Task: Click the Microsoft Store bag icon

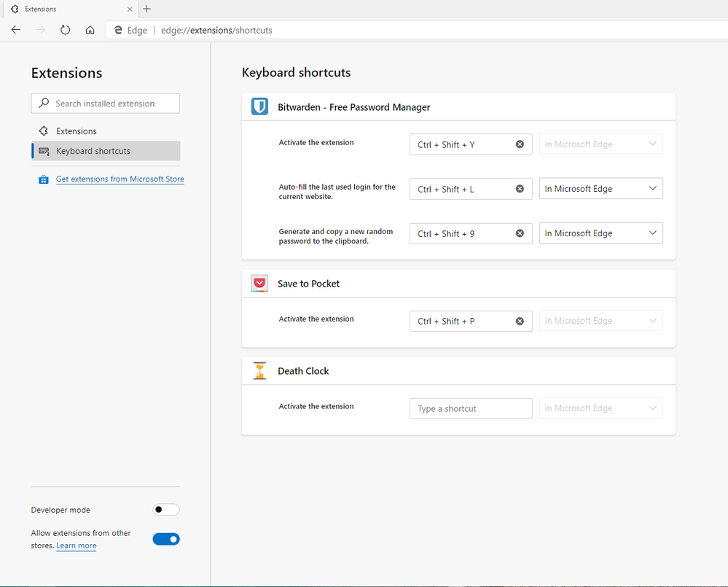Action: (44, 179)
